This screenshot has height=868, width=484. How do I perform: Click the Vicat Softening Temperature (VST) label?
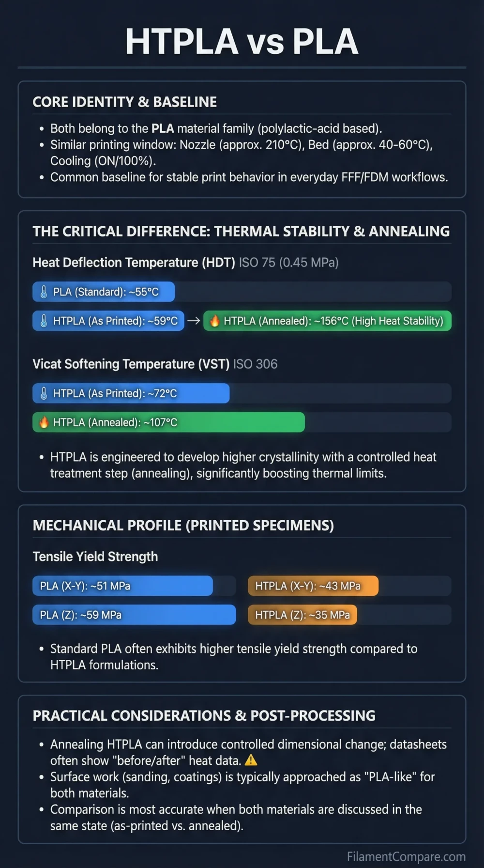[x=131, y=364]
